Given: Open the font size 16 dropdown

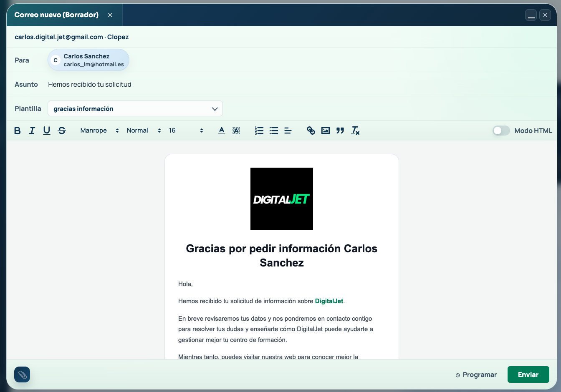Looking at the screenshot, I should (186, 131).
